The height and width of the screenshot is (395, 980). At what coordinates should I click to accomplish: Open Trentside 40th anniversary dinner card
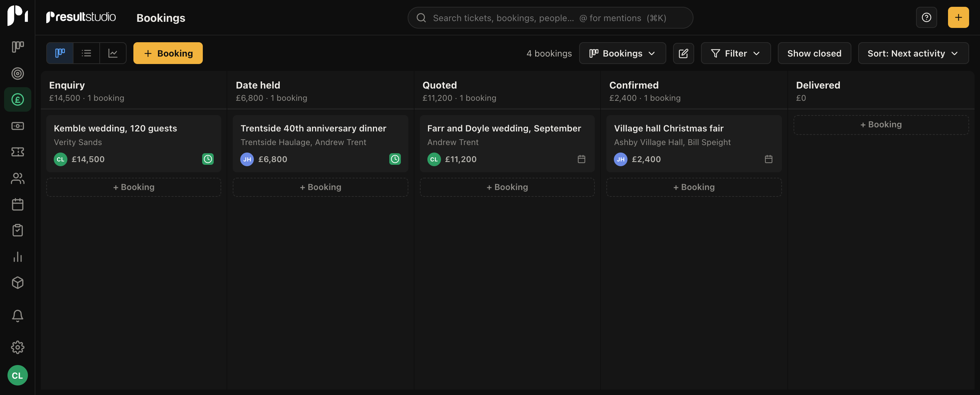click(x=320, y=144)
